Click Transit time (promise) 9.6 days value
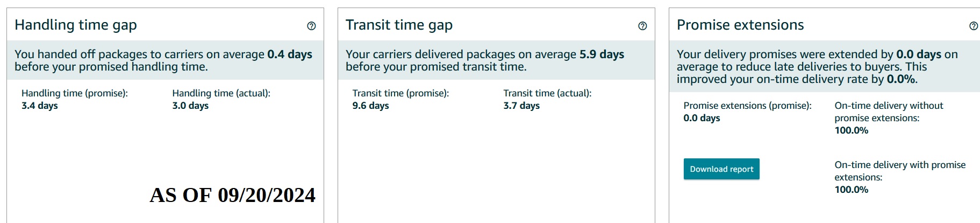The height and width of the screenshot is (223, 980). pyautogui.click(x=370, y=106)
